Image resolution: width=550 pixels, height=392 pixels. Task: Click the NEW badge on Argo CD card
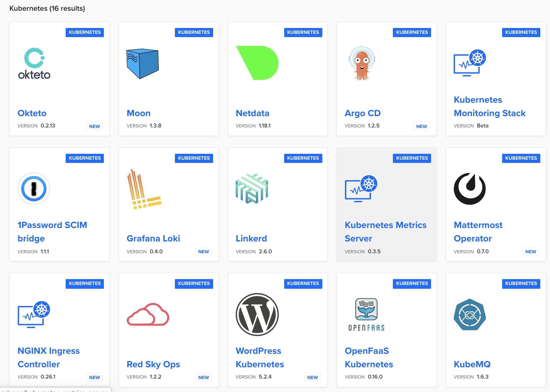click(422, 126)
